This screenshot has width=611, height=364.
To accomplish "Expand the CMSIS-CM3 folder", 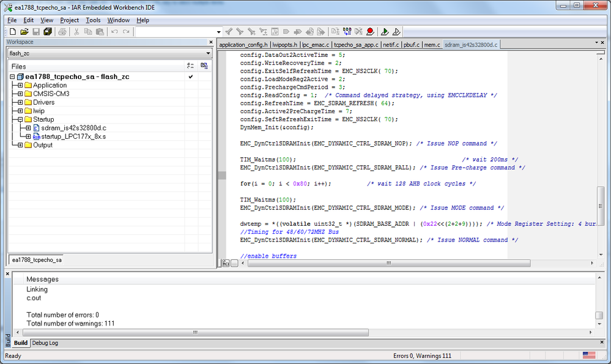I will [20, 94].
